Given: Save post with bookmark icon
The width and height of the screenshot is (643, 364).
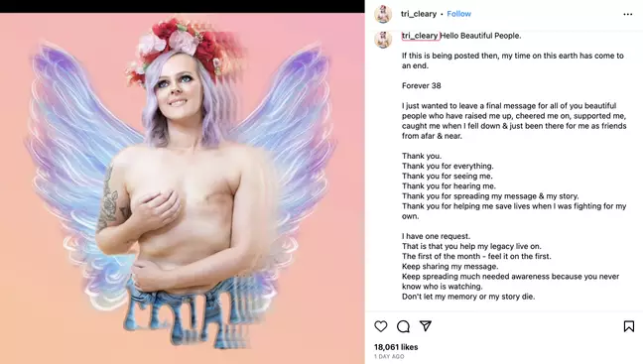Looking at the screenshot, I should click(629, 326).
